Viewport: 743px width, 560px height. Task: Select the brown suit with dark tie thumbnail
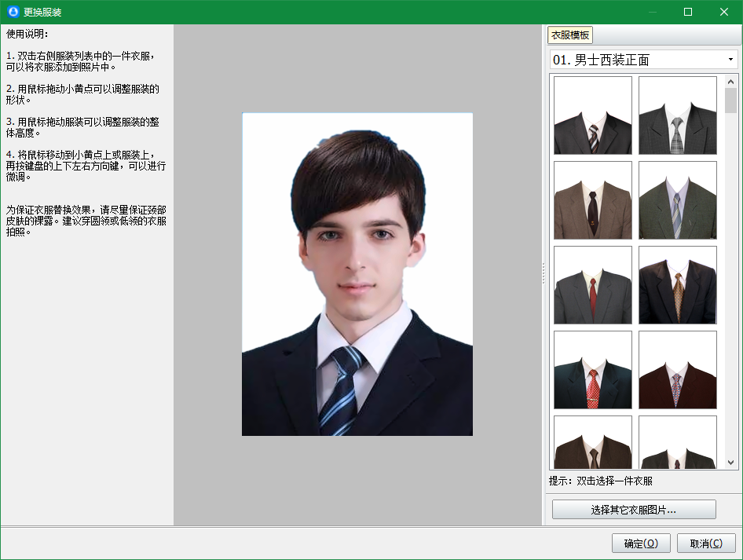[x=592, y=199]
